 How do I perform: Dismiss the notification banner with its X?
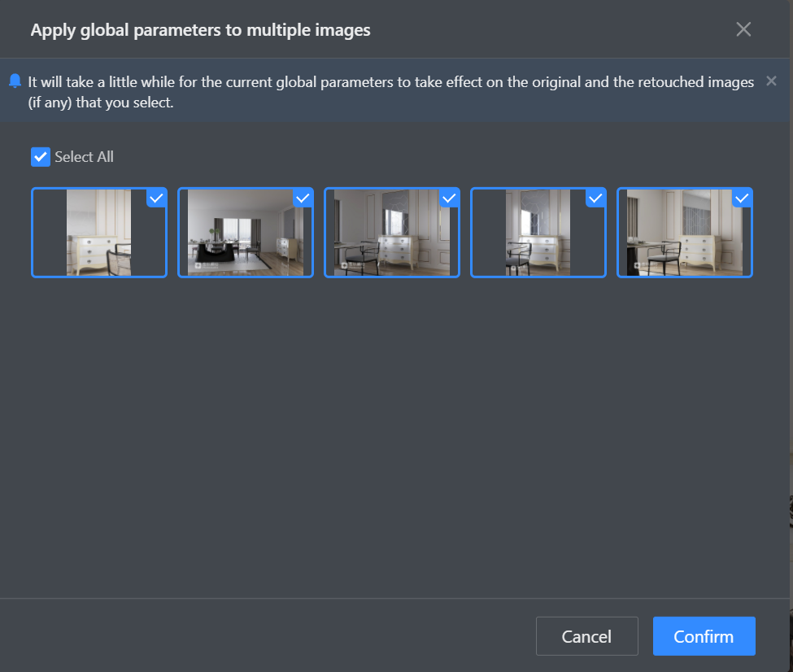pos(771,81)
